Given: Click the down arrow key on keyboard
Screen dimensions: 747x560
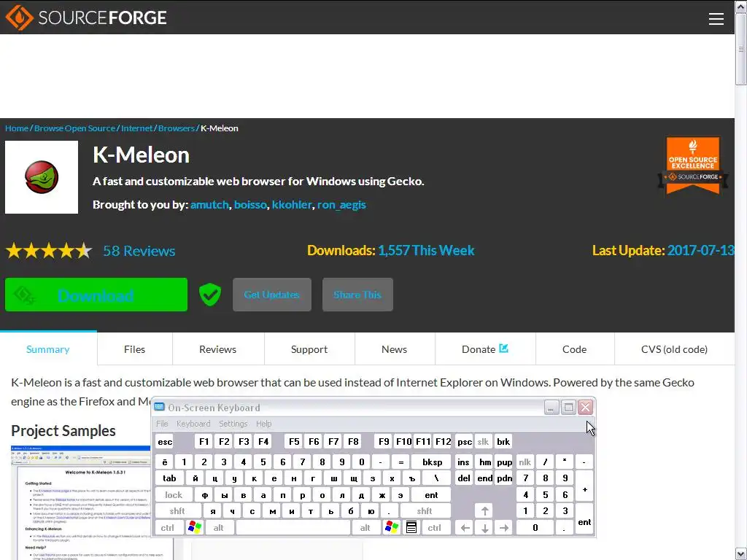Looking at the screenshot, I should 484,527.
